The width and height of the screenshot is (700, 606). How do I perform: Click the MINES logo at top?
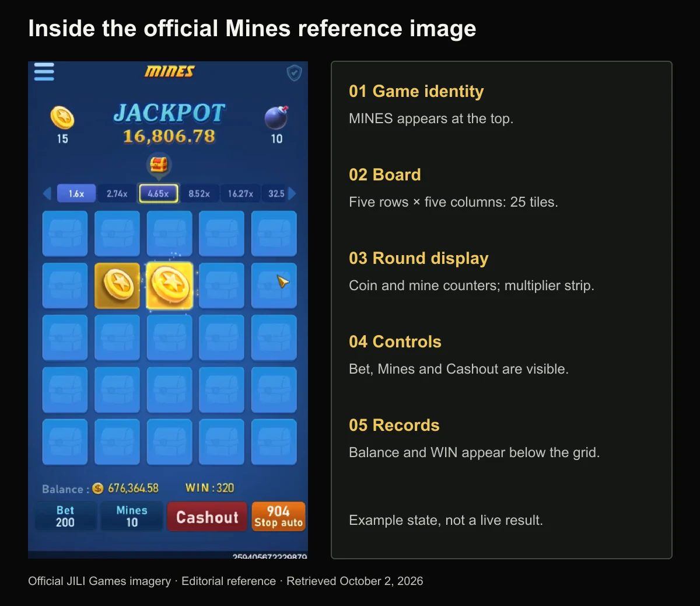point(169,71)
